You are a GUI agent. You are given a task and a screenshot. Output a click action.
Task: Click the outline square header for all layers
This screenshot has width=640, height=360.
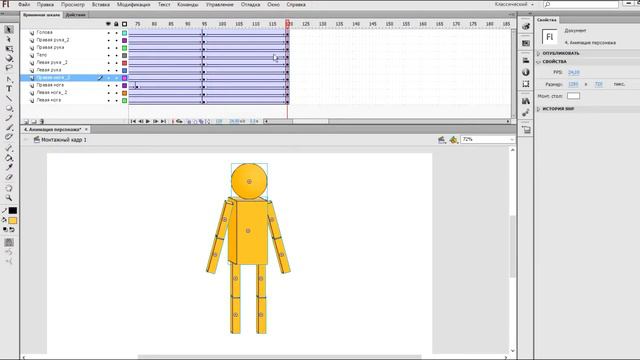coord(124,24)
